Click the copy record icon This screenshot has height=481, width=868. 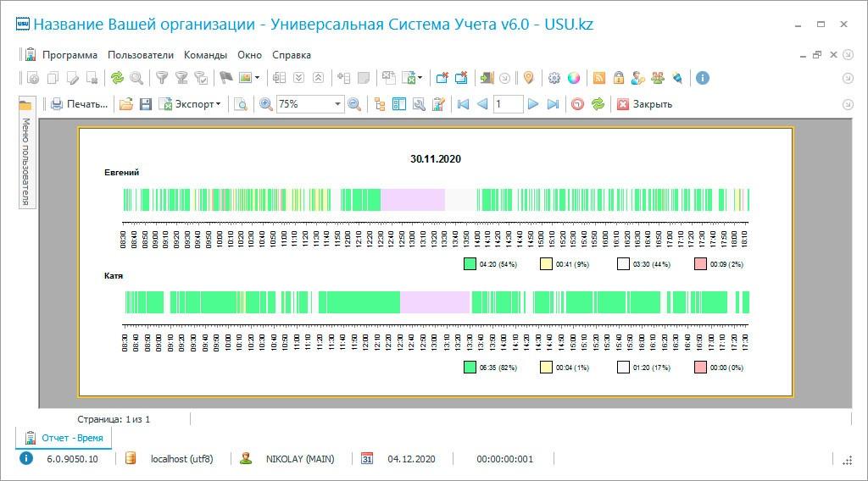tap(53, 78)
